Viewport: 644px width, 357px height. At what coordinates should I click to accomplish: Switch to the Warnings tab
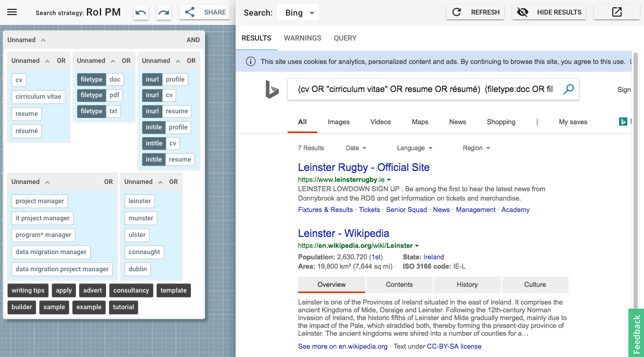click(x=303, y=38)
